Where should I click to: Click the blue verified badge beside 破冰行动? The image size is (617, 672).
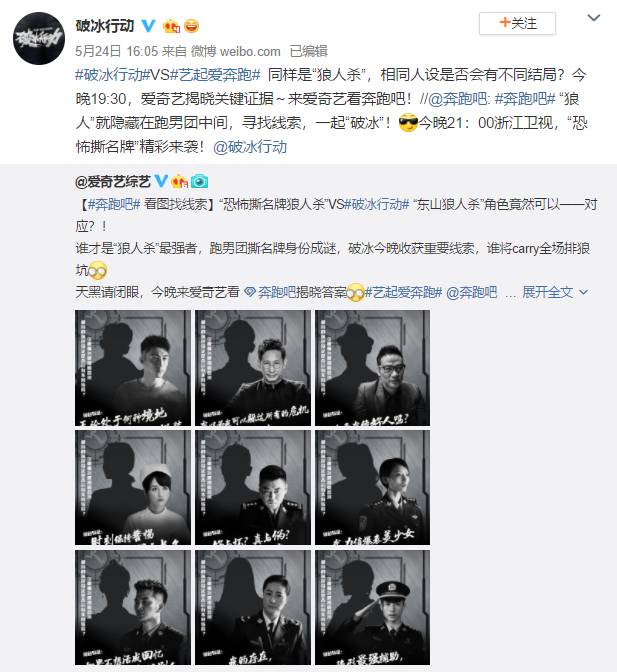(148, 26)
